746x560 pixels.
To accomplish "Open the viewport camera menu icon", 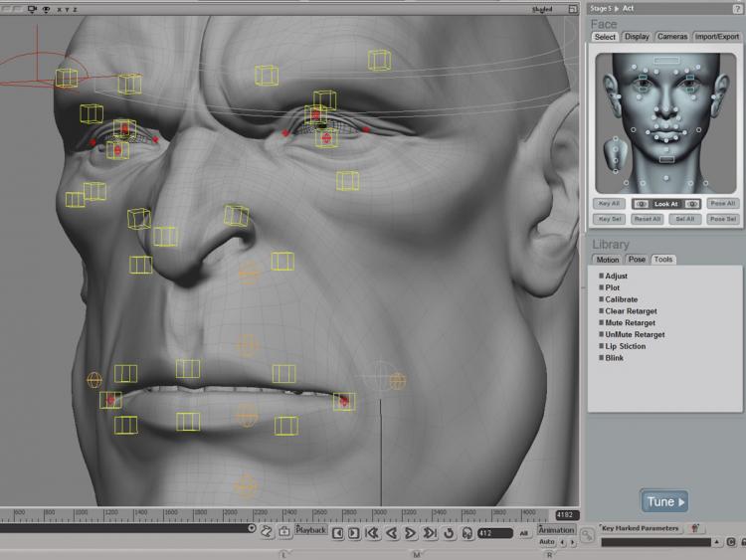I will [31, 8].
